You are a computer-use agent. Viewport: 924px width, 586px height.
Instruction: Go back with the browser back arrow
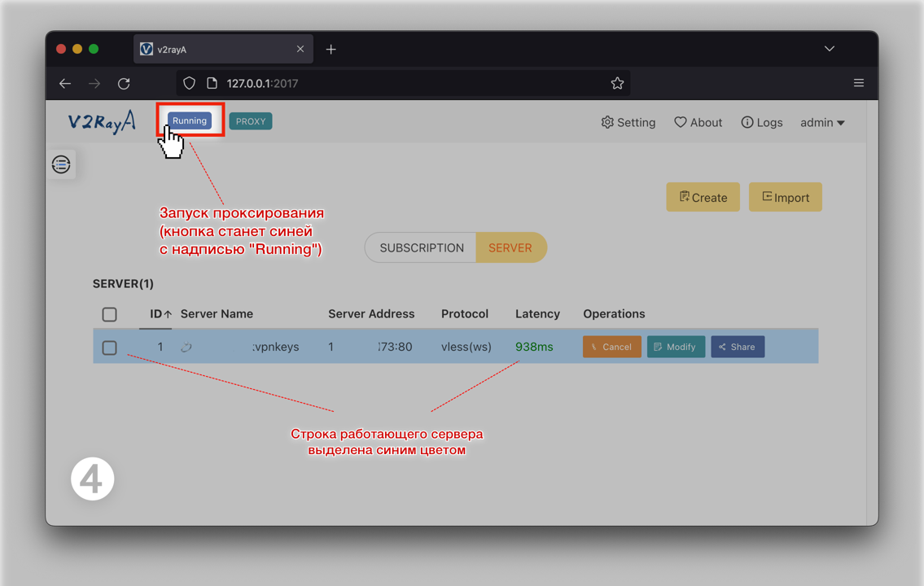tap(65, 83)
